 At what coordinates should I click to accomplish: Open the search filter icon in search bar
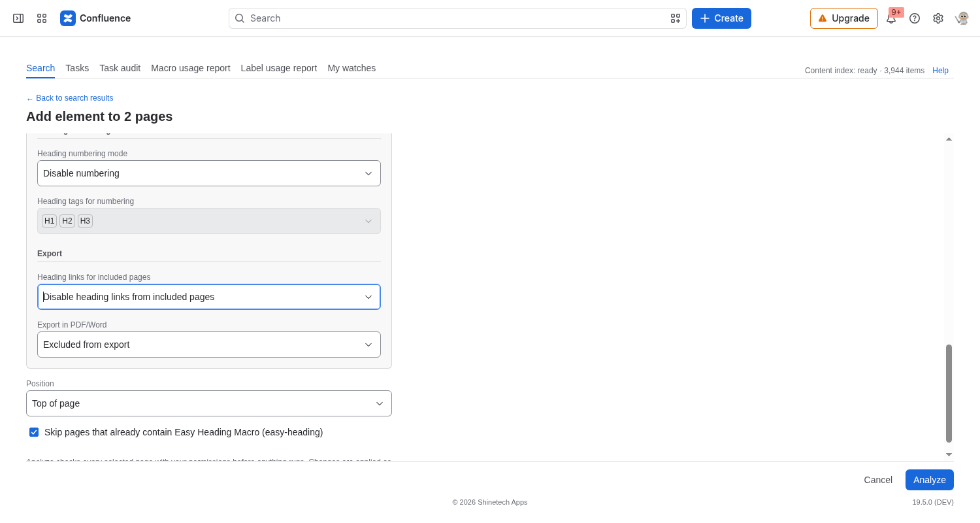coord(676,18)
